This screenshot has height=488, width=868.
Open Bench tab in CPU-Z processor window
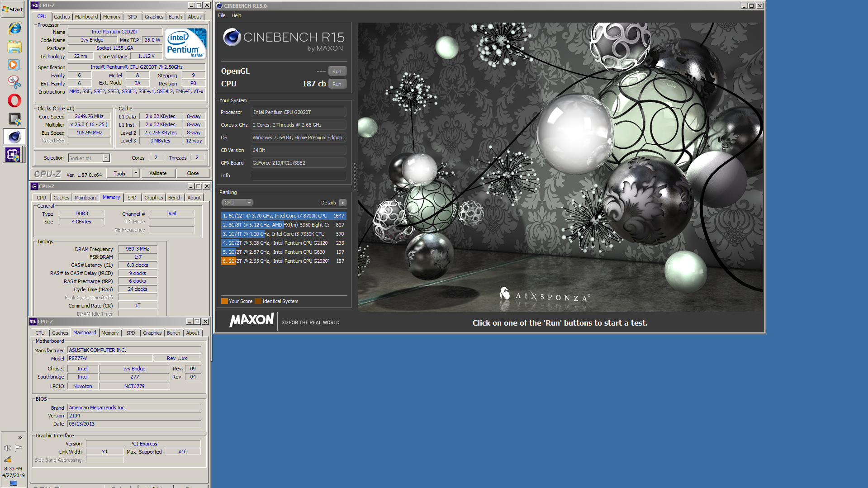point(175,17)
